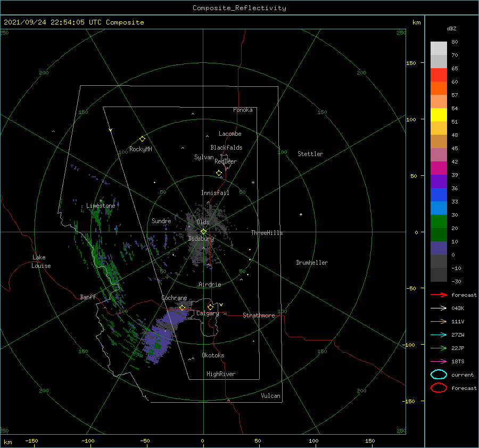479x448 pixels.
Task: Click the Banff label
Action: [x=88, y=297]
